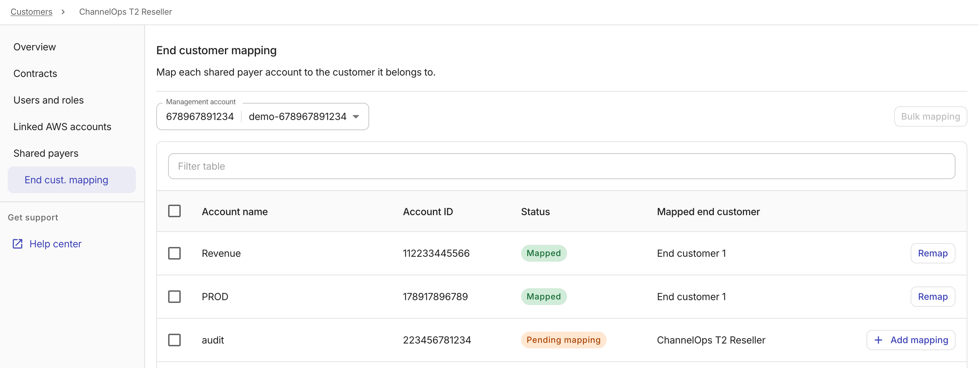Open Users and roles page
Viewport: 980px width, 368px height.
pos(49,100)
